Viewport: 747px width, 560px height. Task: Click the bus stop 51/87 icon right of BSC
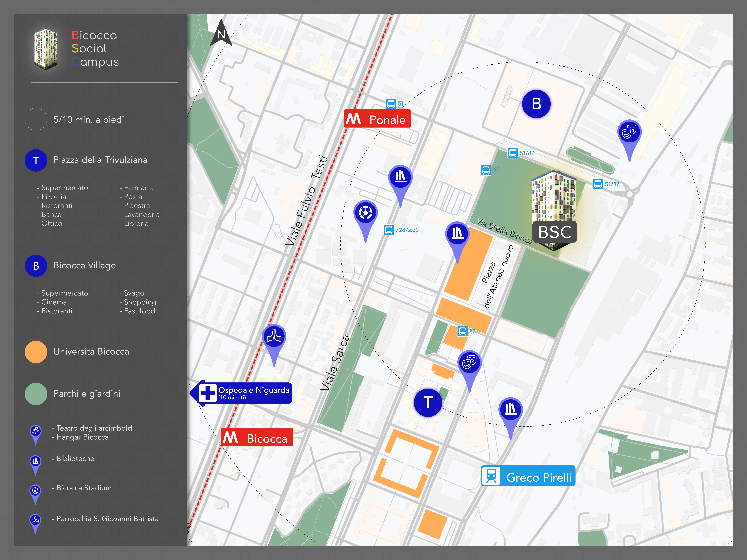[x=598, y=184]
